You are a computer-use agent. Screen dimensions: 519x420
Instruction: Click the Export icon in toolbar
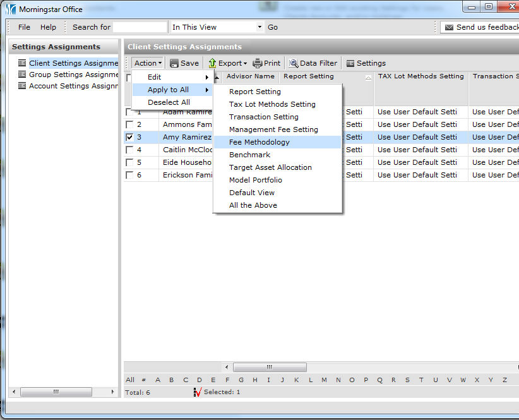pyautogui.click(x=213, y=63)
